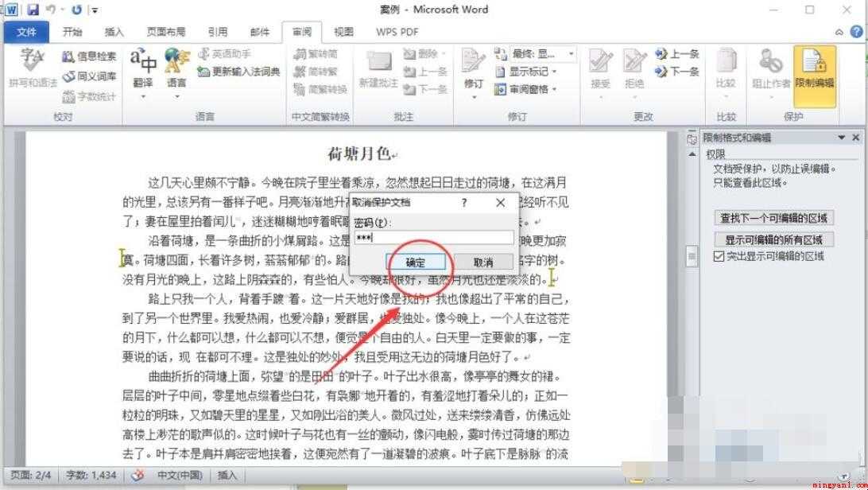Switch to the View (视图) ribbon tab

(343, 32)
